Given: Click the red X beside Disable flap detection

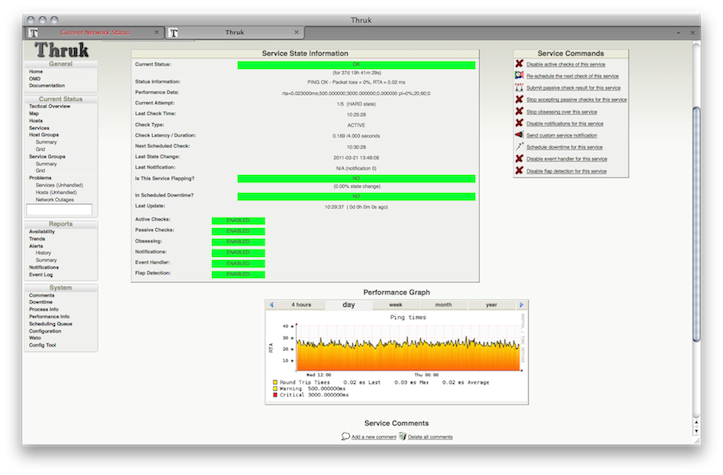Looking at the screenshot, I should 519,170.
